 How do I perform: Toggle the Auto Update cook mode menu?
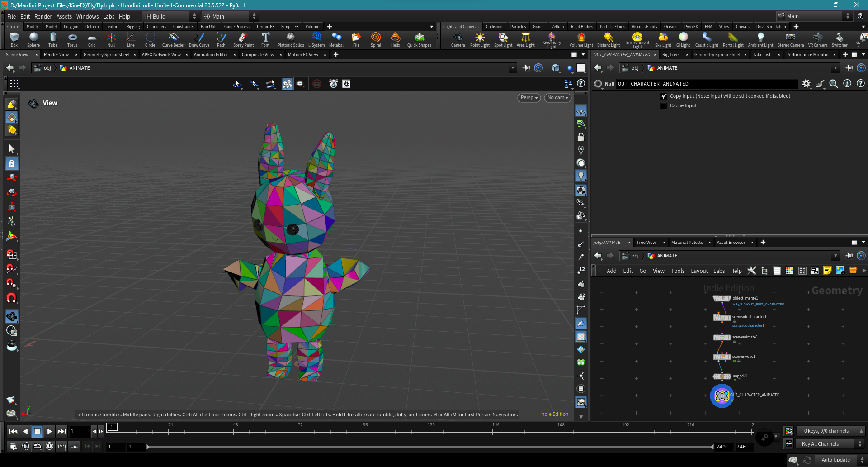coord(839,460)
